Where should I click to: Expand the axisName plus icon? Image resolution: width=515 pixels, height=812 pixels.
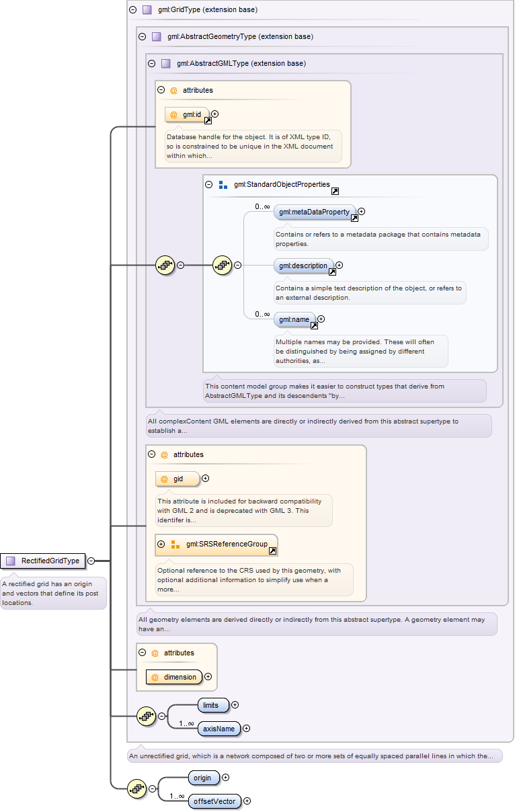tap(246, 728)
